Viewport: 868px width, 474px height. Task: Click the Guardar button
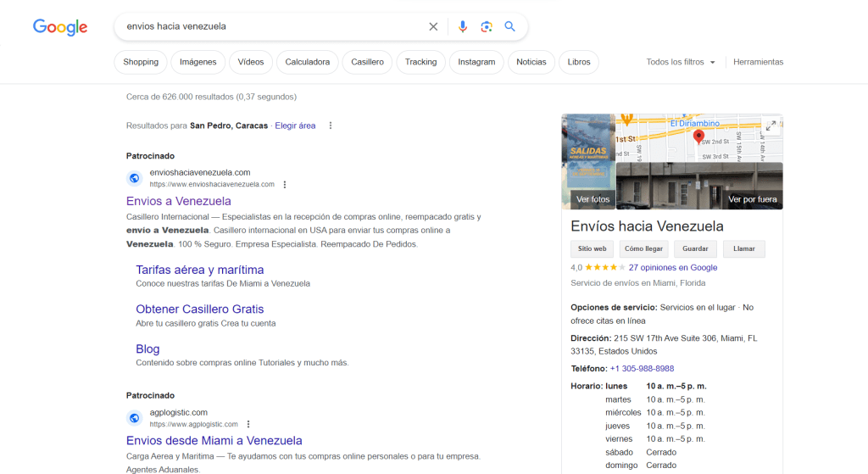point(695,249)
